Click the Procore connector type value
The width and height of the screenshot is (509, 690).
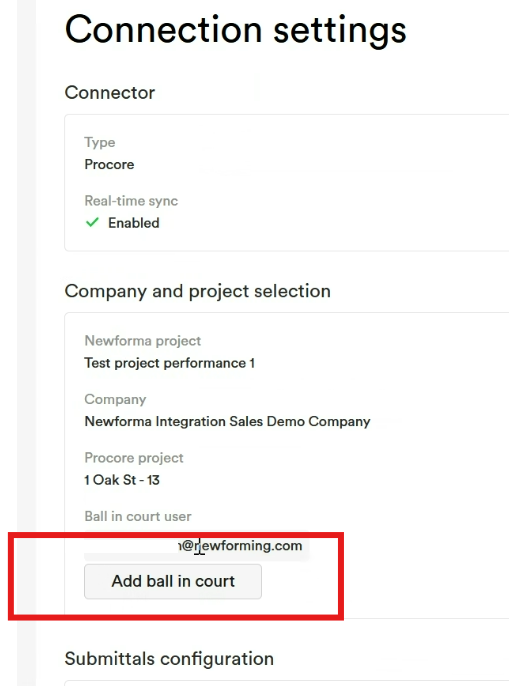pos(109,165)
